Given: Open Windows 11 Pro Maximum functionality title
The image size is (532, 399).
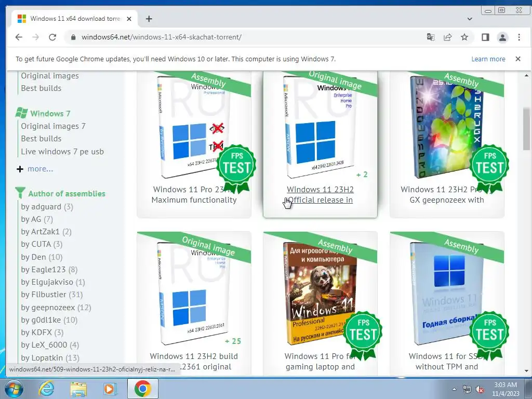Looking at the screenshot, I should pos(194,195).
